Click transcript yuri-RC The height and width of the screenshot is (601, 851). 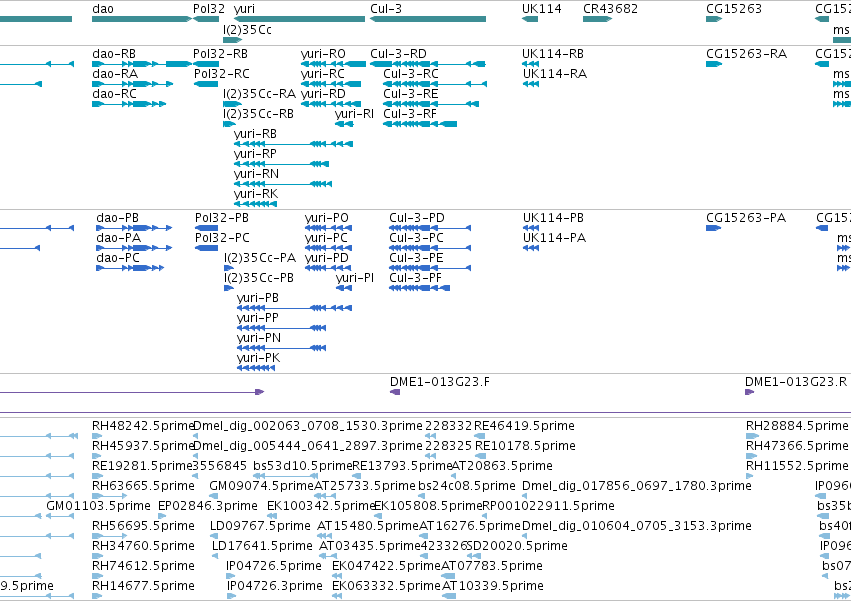coord(322,74)
